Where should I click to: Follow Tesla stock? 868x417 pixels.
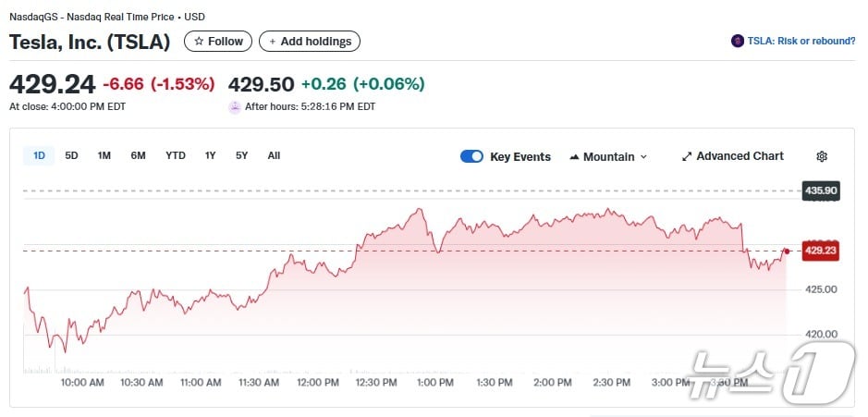click(x=217, y=42)
